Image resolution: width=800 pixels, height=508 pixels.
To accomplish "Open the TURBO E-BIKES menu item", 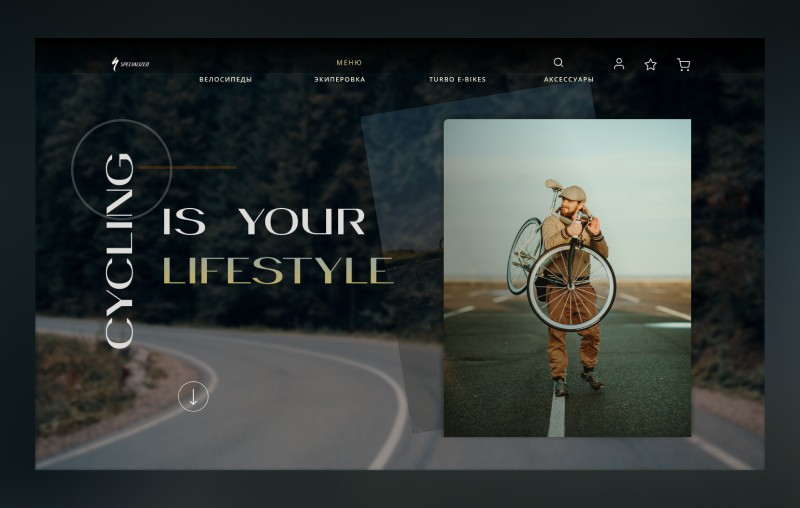I will (x=457, y=79).
